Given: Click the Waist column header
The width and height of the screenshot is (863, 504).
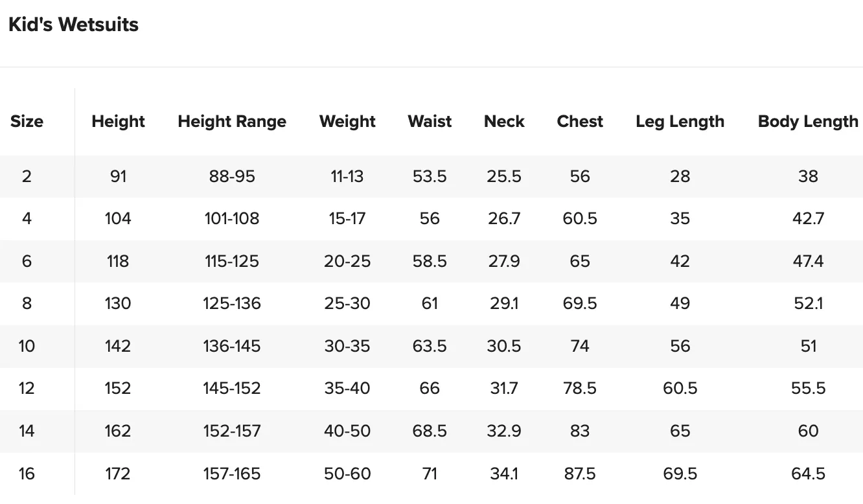Looking at the screenshot, I should point(430,121).
